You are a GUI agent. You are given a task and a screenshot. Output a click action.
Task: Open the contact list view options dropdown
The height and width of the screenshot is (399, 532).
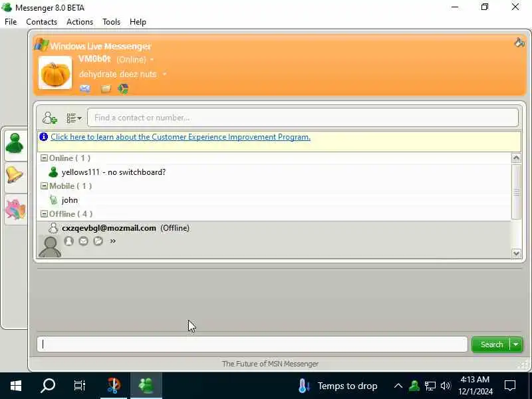pos(74,118)
